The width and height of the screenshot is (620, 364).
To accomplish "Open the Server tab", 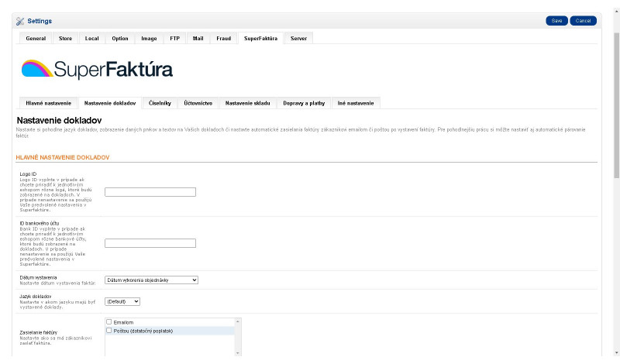I will (298, 39).
